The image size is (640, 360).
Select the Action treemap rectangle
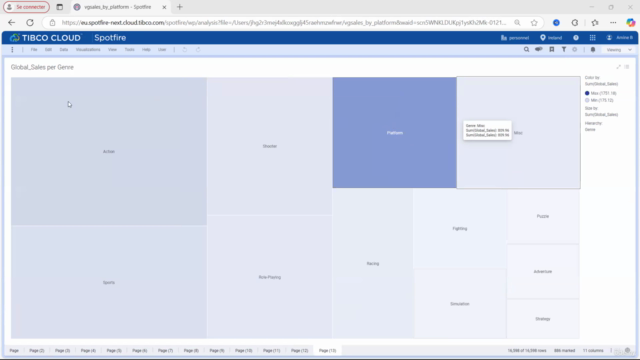coord(109,151)
